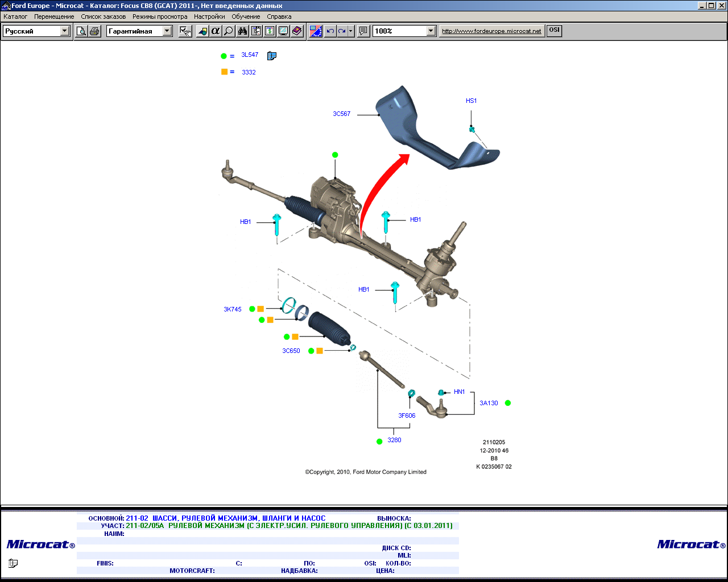Viewport: 728px width, 582px height.
Task: Click the monitor screen toolbar icon
Action: point(283,31)
